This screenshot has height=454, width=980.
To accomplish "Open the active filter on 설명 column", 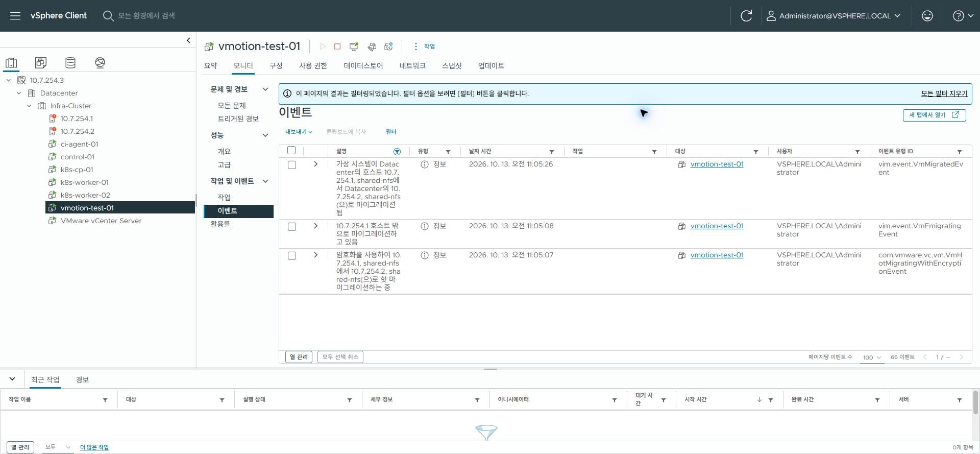I will pyautogui.click(x=397, y=152).
